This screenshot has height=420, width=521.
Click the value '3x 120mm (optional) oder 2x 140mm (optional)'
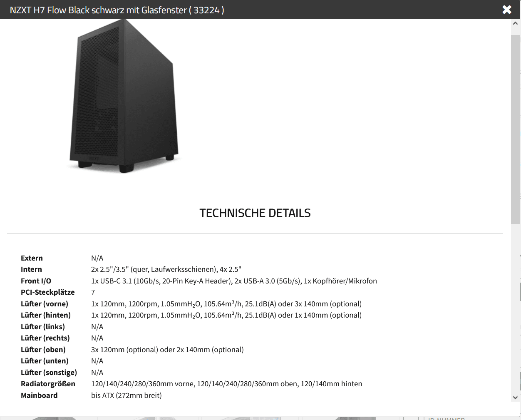click(x=167, y=350)
